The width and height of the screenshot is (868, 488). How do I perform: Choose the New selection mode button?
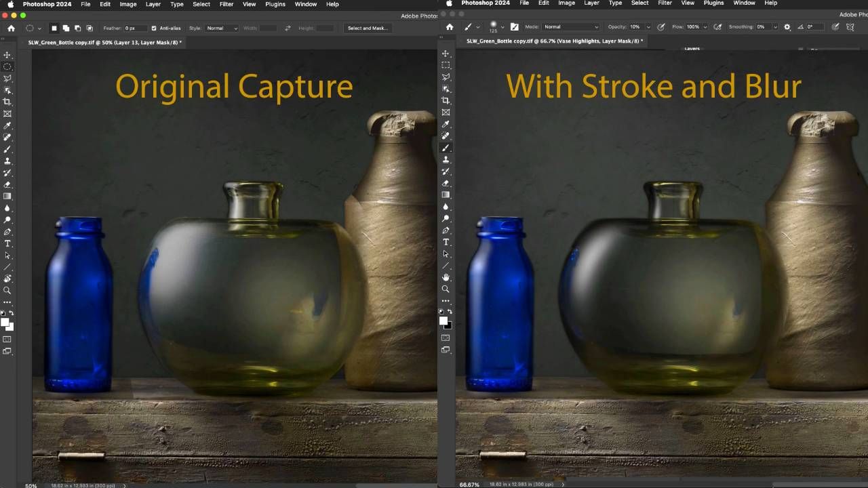pos(54,28)
